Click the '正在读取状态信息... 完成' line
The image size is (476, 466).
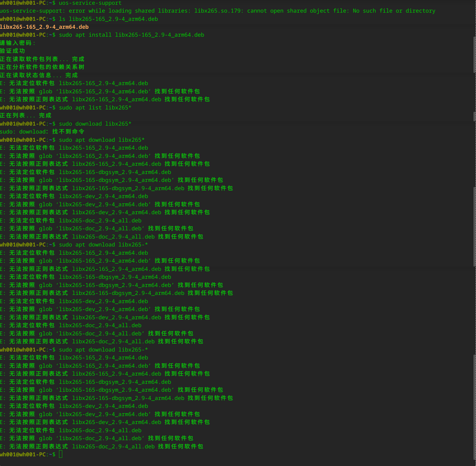pos(39,75)
